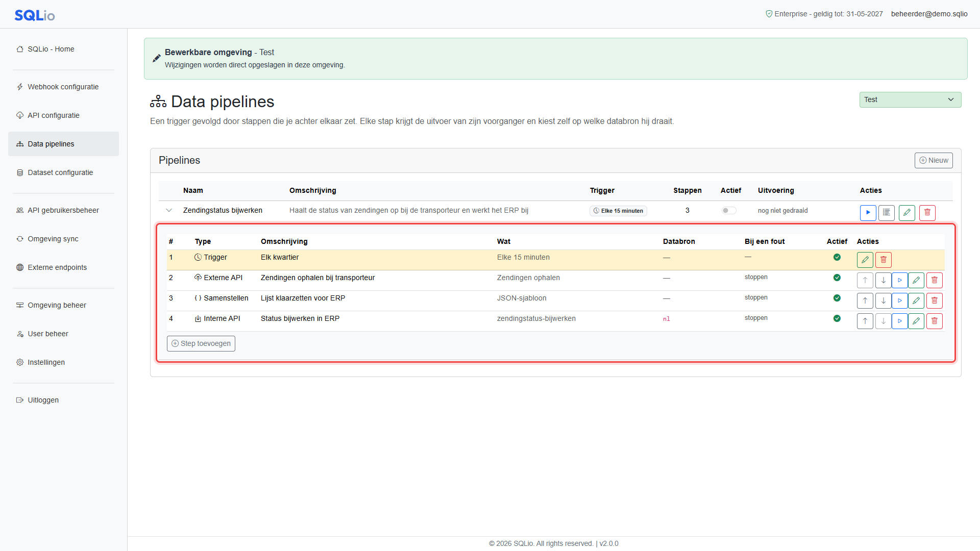Create a pipeline with the Nieuw button
Screen dimensions: 980x551
pos(933,160)
